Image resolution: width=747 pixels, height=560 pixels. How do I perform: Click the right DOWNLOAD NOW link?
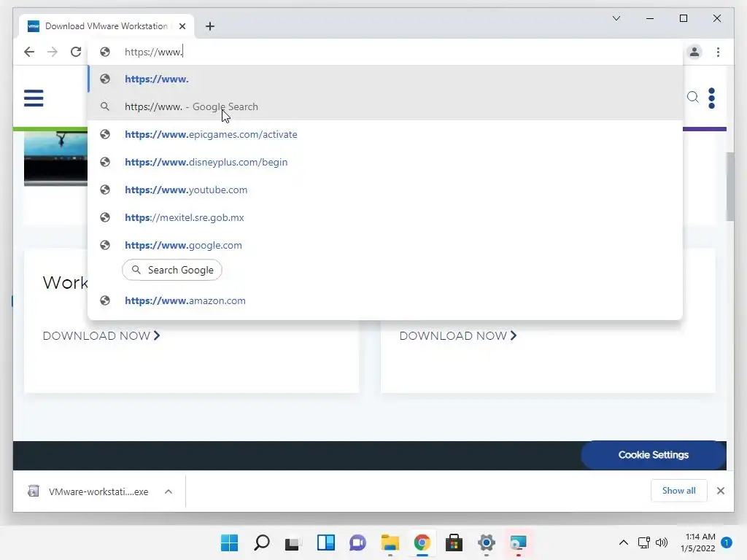[458, 335]
